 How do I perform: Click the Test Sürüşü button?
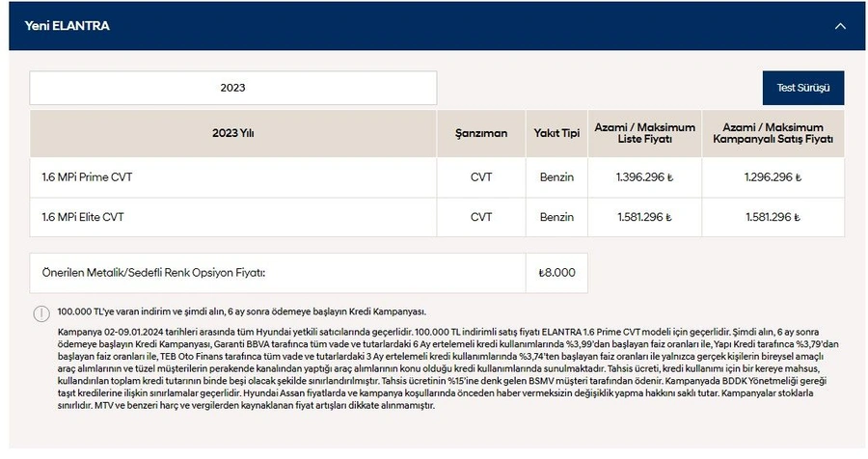803,88
